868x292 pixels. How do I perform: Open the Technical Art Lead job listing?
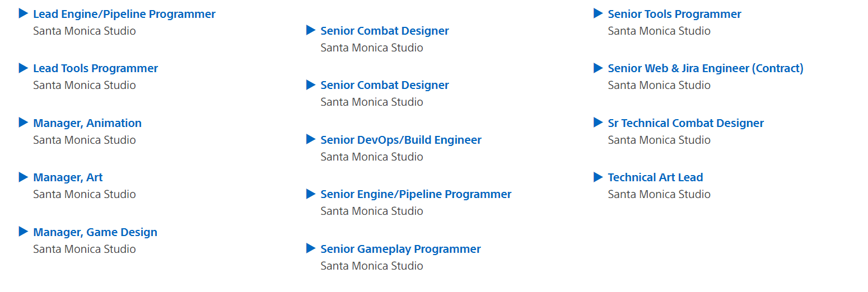(656, 177)
